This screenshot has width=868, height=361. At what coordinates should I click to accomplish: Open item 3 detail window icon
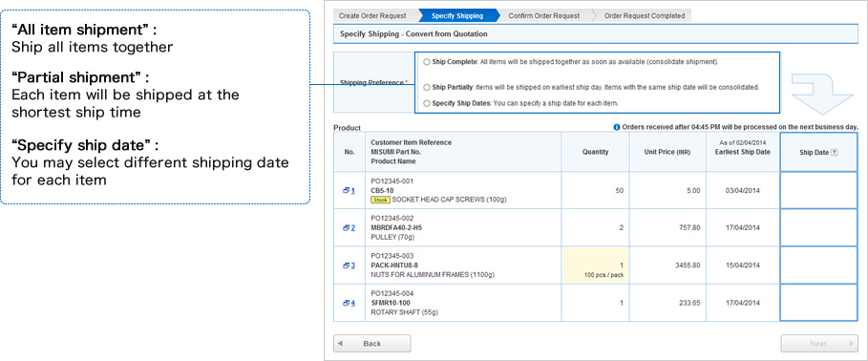(x=346, y=265)
